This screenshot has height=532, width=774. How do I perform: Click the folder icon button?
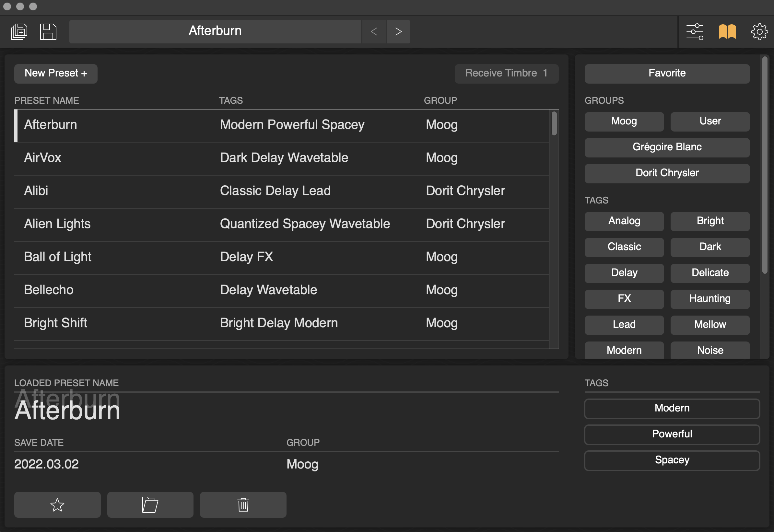coord(150,505)
